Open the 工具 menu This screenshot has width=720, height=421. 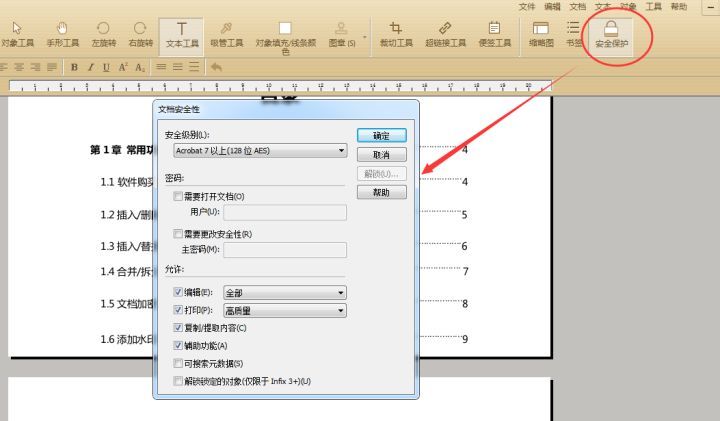[653, 6]
